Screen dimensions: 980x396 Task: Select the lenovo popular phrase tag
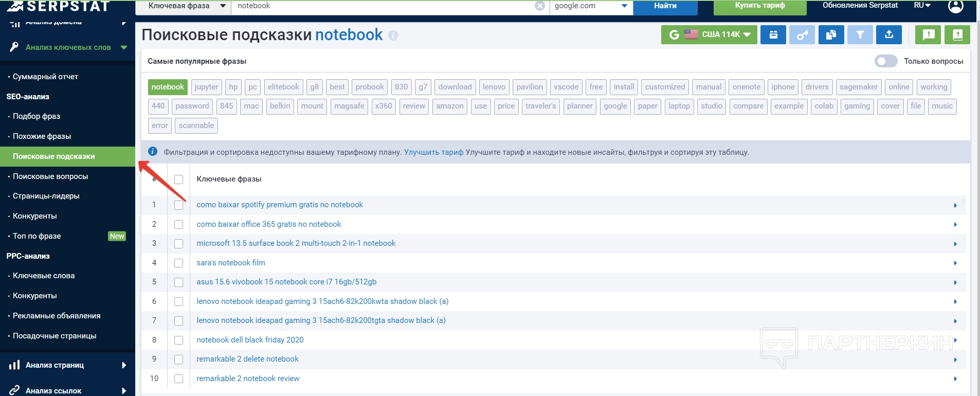[x=494, y=87]
